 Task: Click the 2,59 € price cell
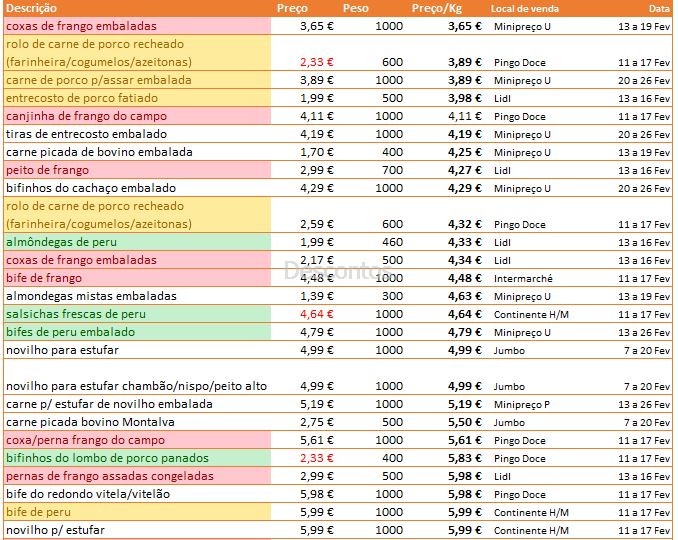pyautogui.click(x=317, y=224)
